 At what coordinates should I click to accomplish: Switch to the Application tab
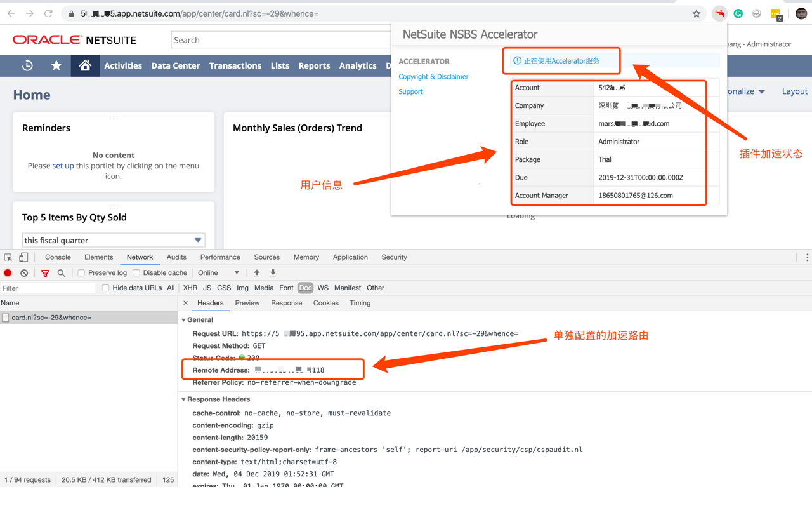[x=350, y=257]
